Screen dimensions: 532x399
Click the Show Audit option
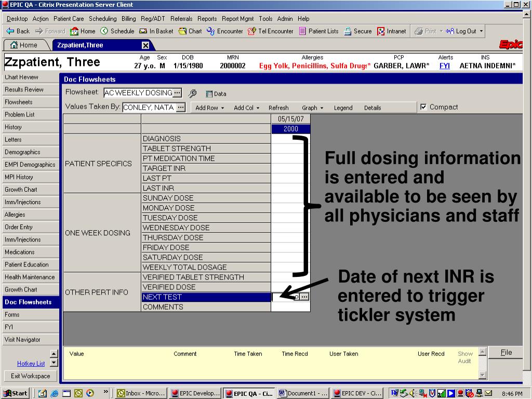465,357
